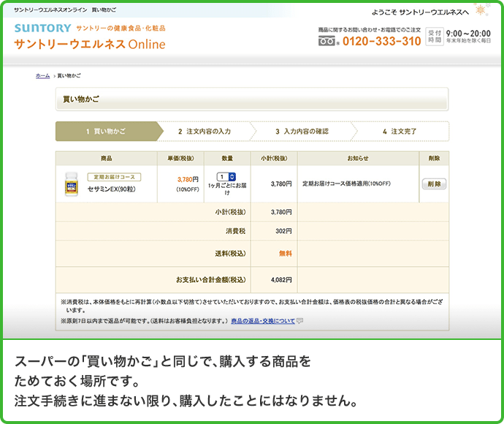Click the 買い物かご page heading
Viewport: 504px width, 424px height.
(x=81, y=99)
